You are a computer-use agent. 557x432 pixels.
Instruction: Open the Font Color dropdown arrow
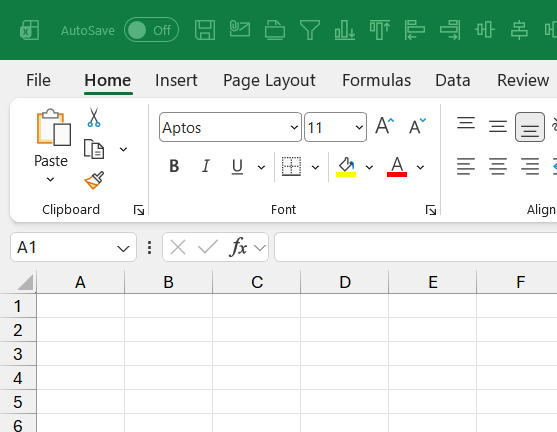tap(420, 167)
